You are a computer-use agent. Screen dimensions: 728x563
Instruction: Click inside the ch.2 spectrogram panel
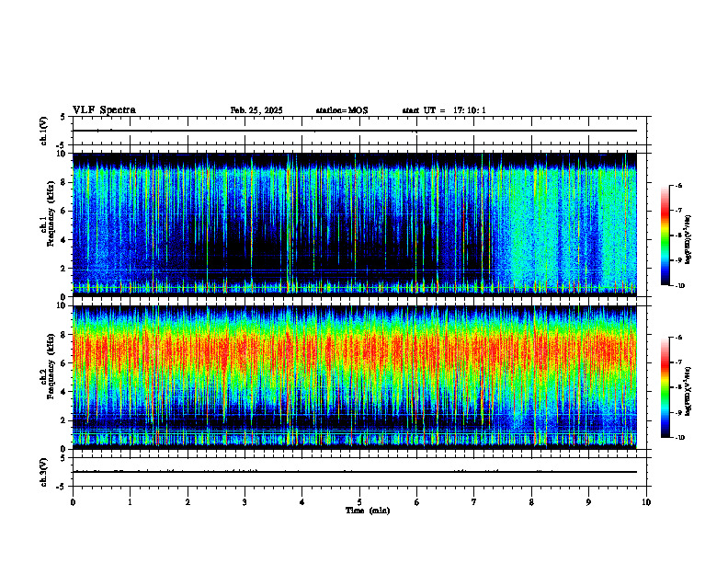(x=355, y=377)
